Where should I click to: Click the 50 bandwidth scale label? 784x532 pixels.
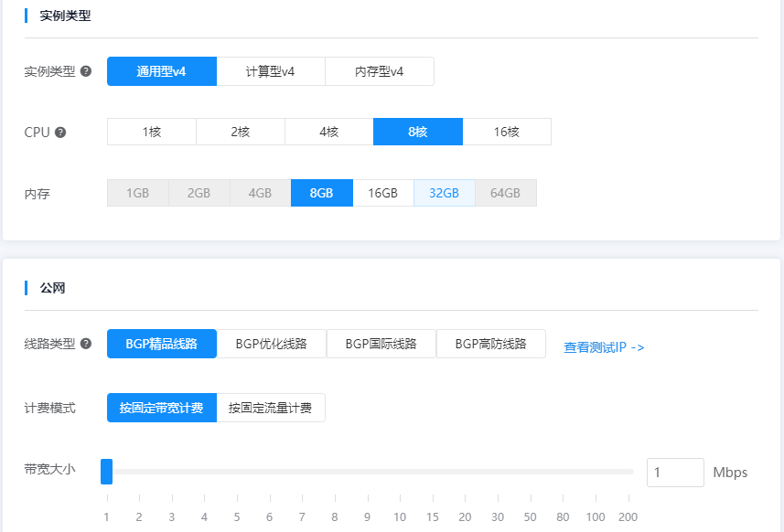531,517
